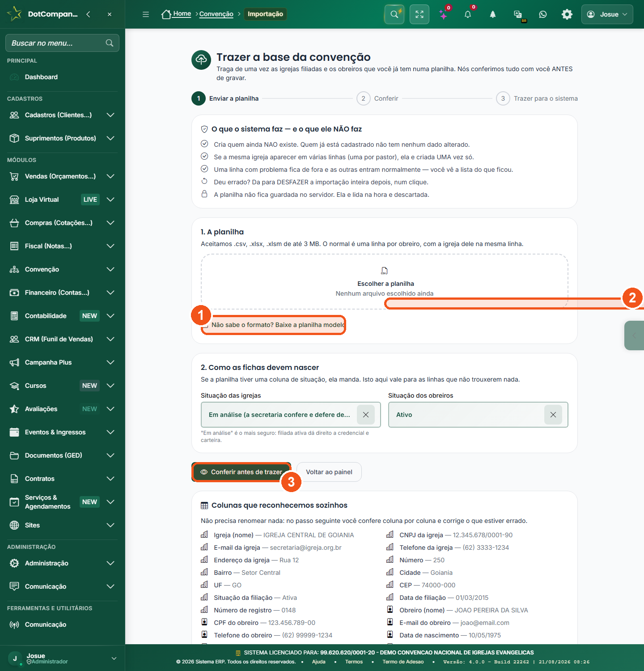Open CRM (Funil de Vendas) menu
This screenshot has width=644, height=671.
(x=63, y=339)
